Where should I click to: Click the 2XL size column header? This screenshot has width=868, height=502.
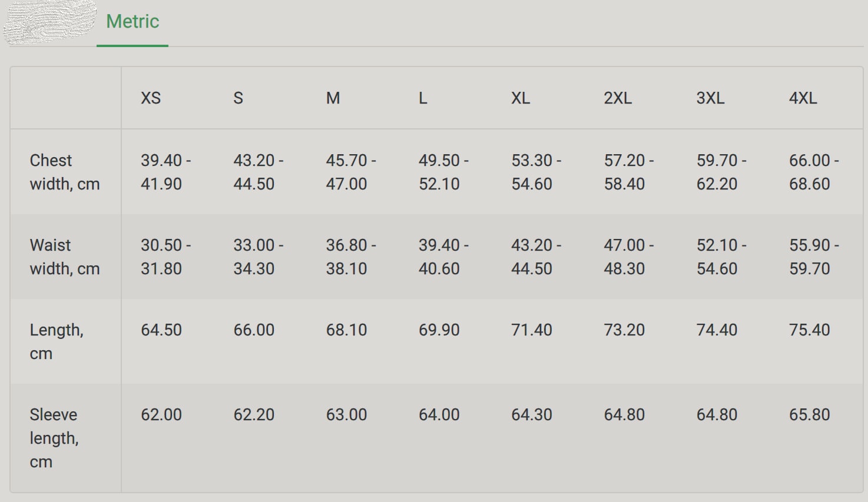pyautogui.click(x=618, y=98)
